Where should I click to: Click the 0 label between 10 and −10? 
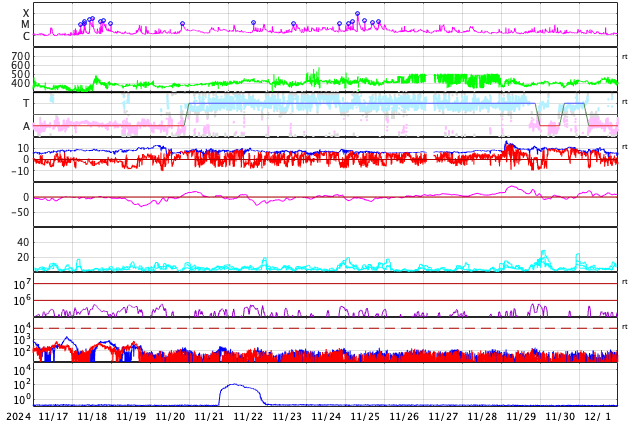pyautogui.click(x=26, y=160)
